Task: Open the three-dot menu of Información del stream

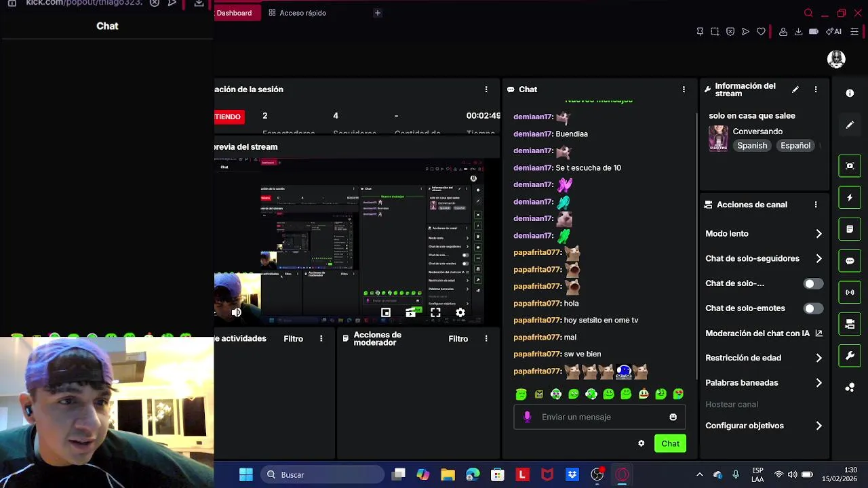Action: (816, 89)
